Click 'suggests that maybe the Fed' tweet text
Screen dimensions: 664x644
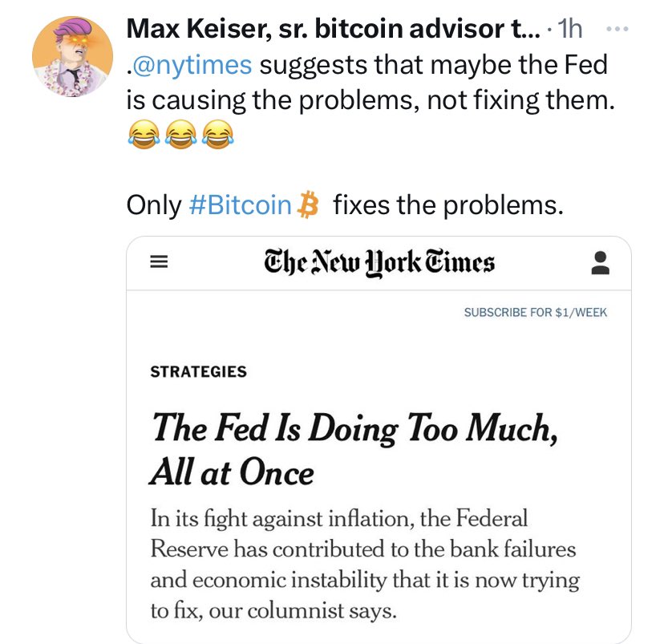[433, 65]
